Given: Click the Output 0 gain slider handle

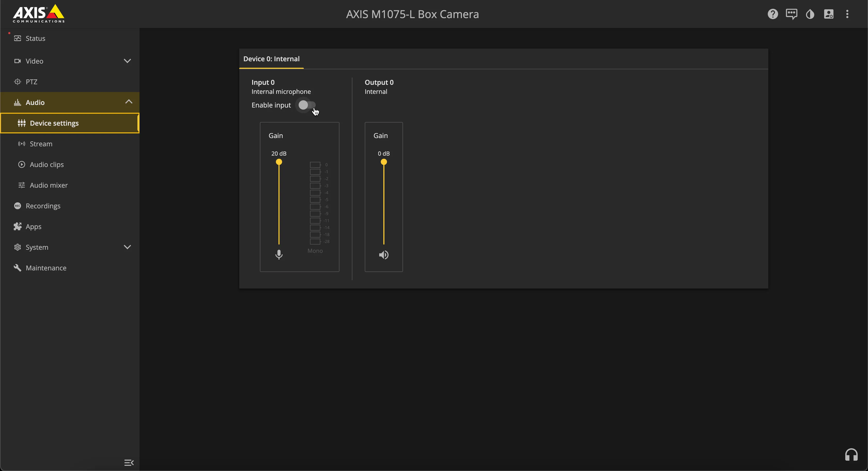Looking at the screenshot, I should (383, 162).
